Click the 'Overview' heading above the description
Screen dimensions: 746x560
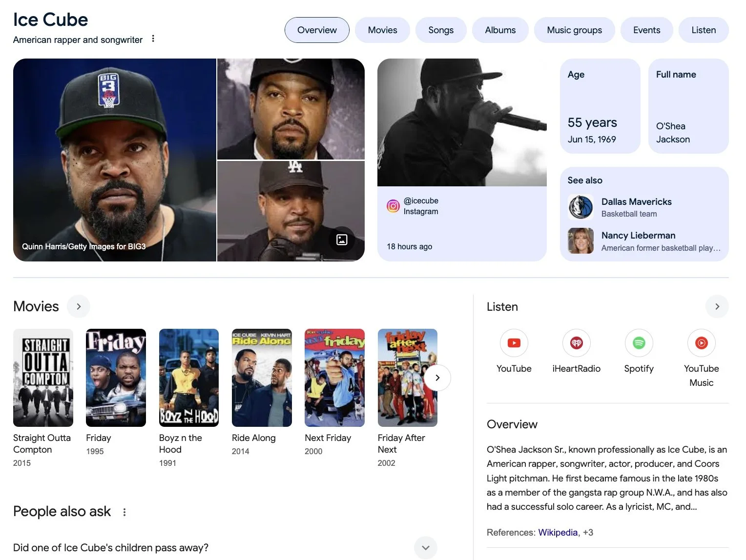coord(512,424)
